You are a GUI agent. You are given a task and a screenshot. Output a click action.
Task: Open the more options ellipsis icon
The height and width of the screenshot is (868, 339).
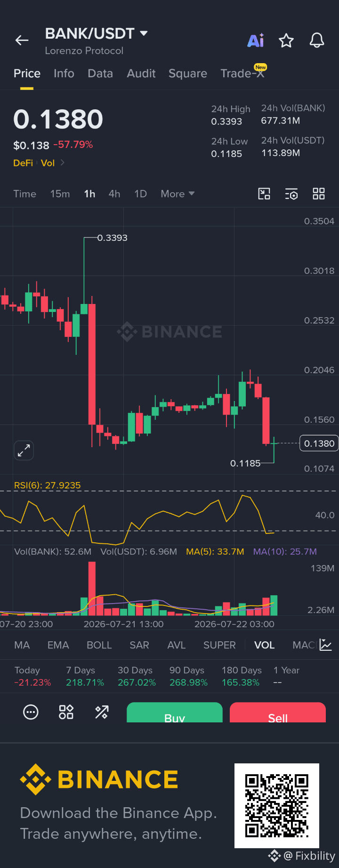[31, 712]
